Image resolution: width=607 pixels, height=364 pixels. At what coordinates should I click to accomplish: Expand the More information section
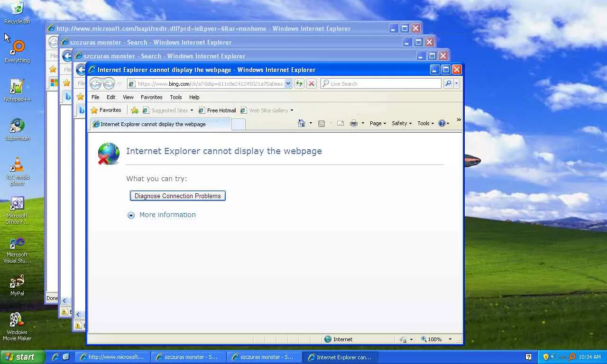(162, 215)
